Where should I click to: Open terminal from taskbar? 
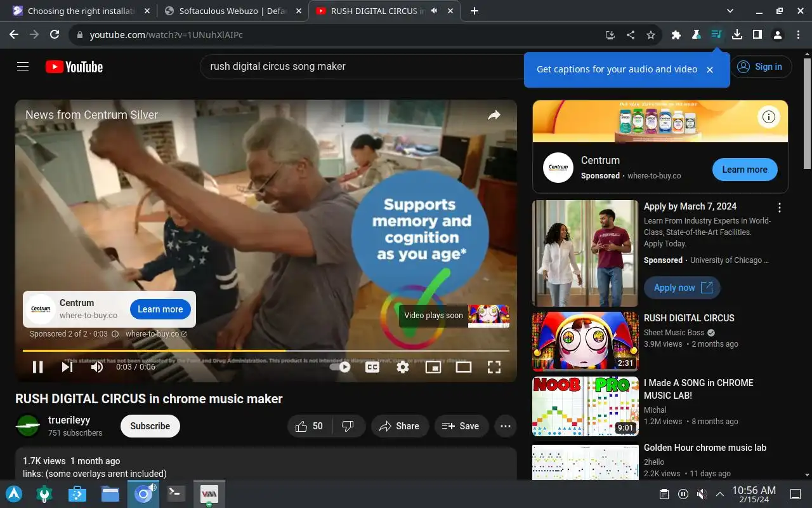(176, 493)
